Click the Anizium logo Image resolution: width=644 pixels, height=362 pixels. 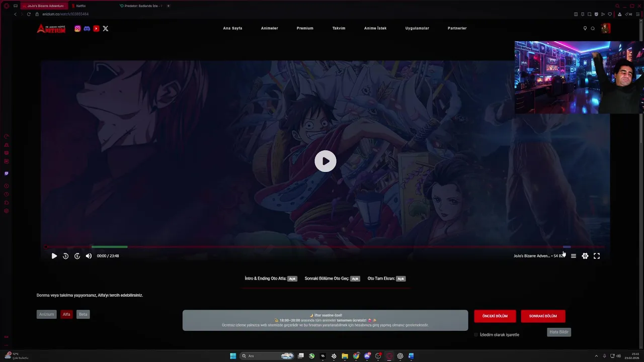51,29
